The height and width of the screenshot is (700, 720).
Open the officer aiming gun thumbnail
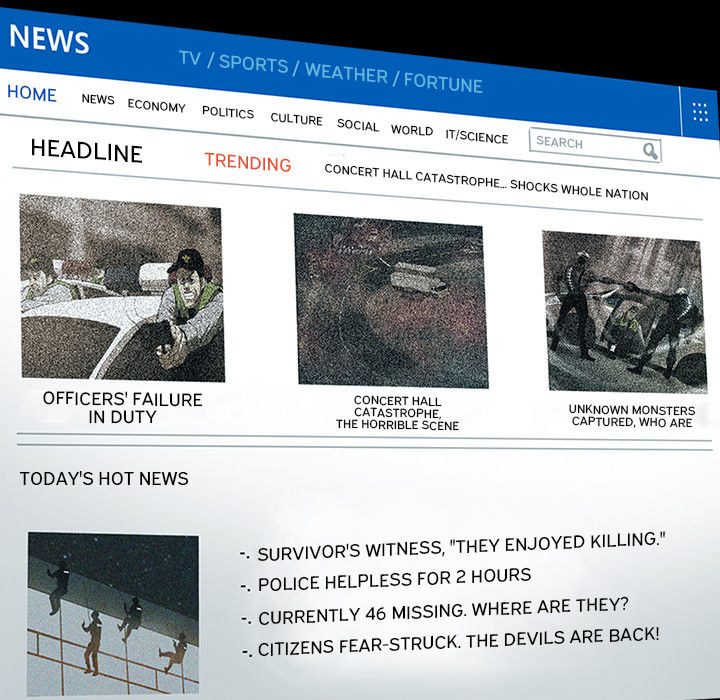122,288
